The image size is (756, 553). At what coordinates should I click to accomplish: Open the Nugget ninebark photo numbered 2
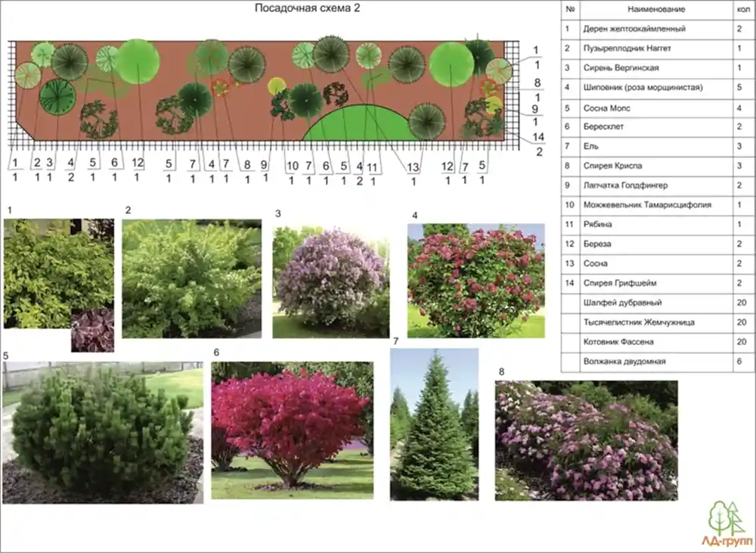[x=191, y=278]
